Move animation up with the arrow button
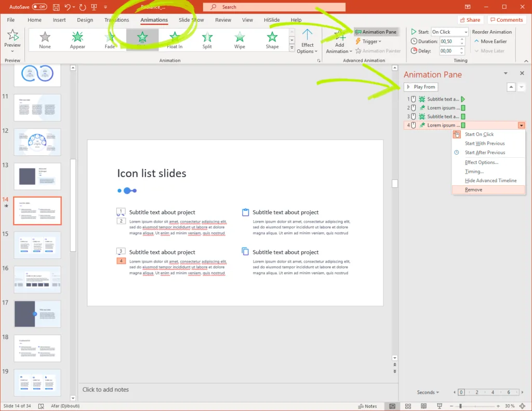 (511, 87)
